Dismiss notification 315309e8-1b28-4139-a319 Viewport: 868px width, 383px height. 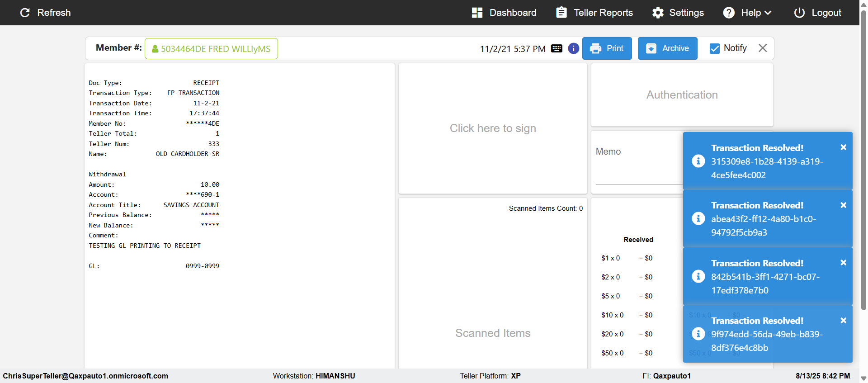pyautogui.click(x=843, y=147)
